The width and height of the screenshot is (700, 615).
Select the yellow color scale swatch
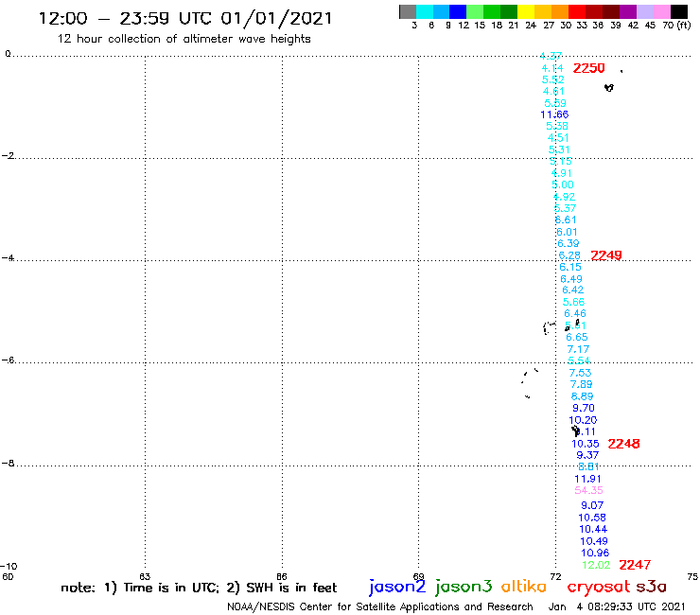coord(526,11)
